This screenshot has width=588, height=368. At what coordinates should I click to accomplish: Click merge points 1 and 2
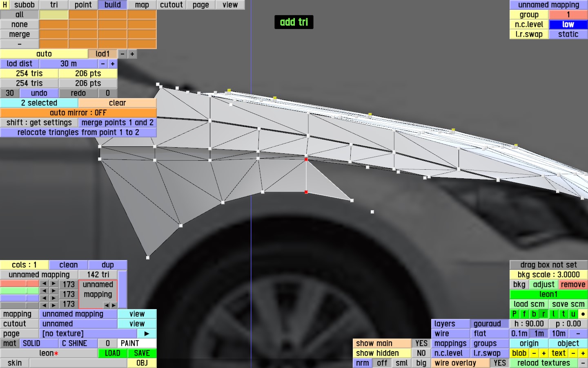pyautogui.click(x=118, y=123)
